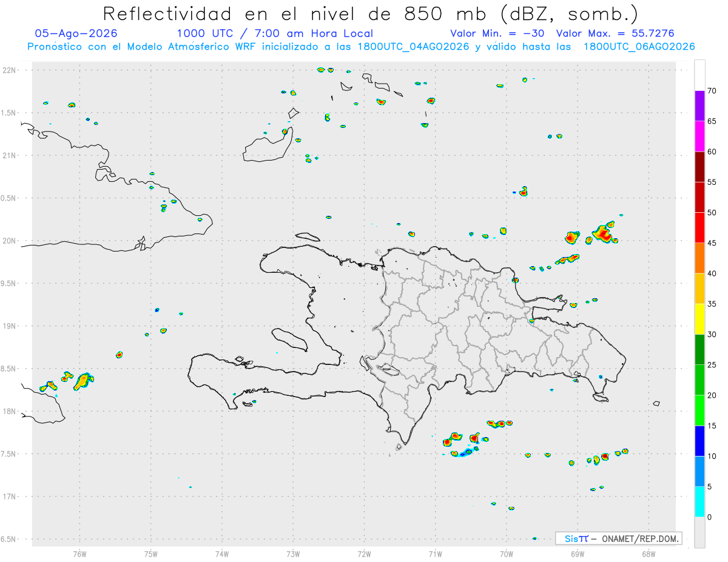The height and width of the screenshot is (562, 728).
Task: Click the color scale label 55
Action: coord(712,182)
